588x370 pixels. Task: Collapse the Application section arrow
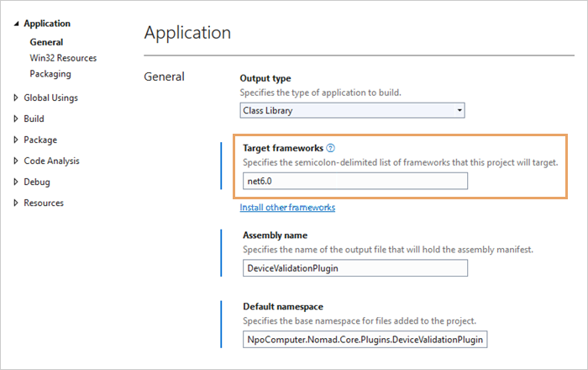(x=16, y=24)
